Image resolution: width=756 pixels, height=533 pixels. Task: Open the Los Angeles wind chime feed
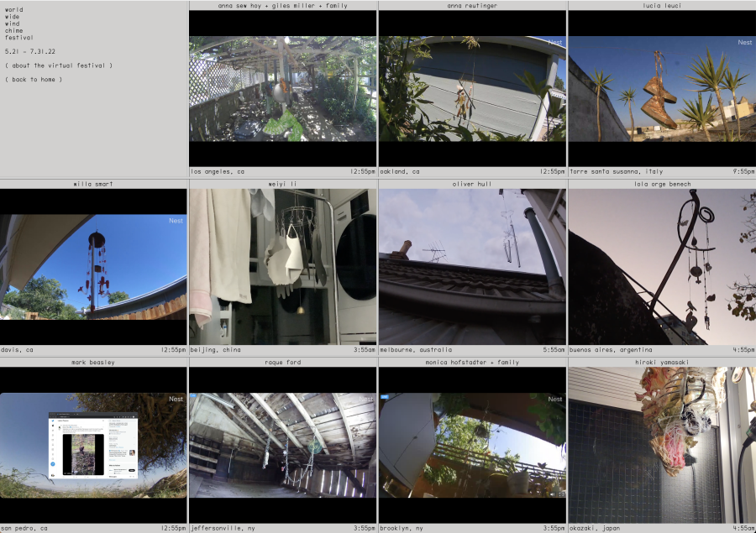click(x=282, y=88)
